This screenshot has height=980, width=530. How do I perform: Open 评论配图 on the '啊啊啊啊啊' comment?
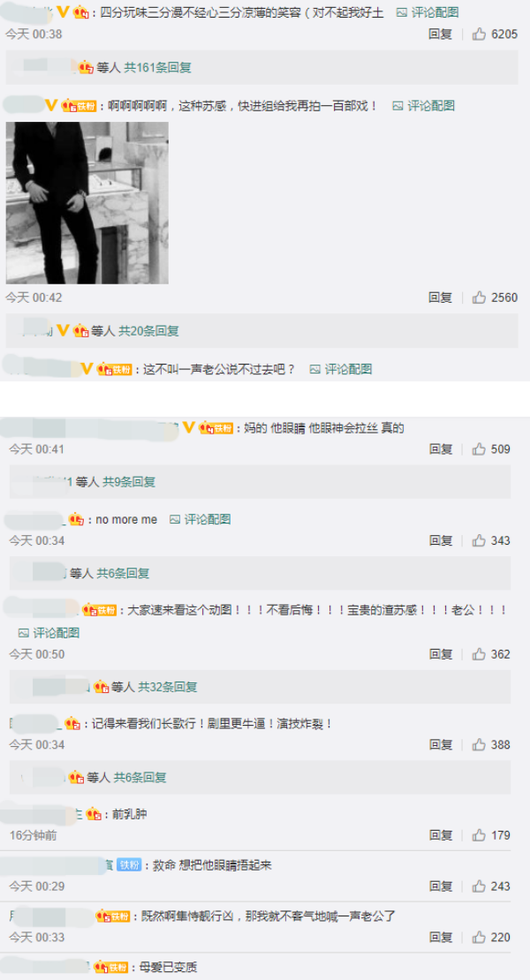423,106
